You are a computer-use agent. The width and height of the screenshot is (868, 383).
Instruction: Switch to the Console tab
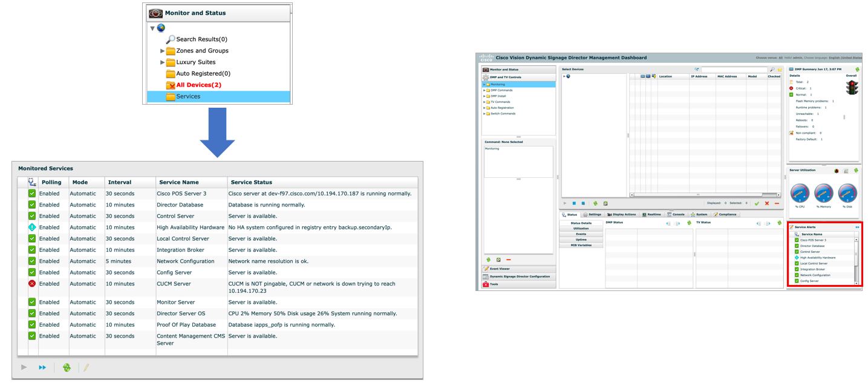[x=676, y=214]
